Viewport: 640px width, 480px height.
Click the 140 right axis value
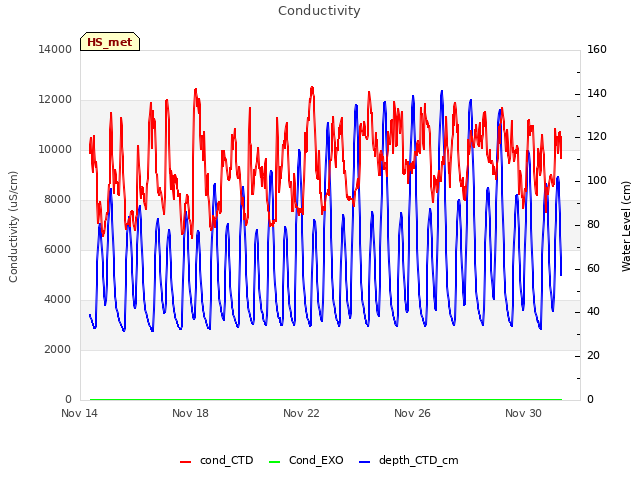[x=597, y=93]
